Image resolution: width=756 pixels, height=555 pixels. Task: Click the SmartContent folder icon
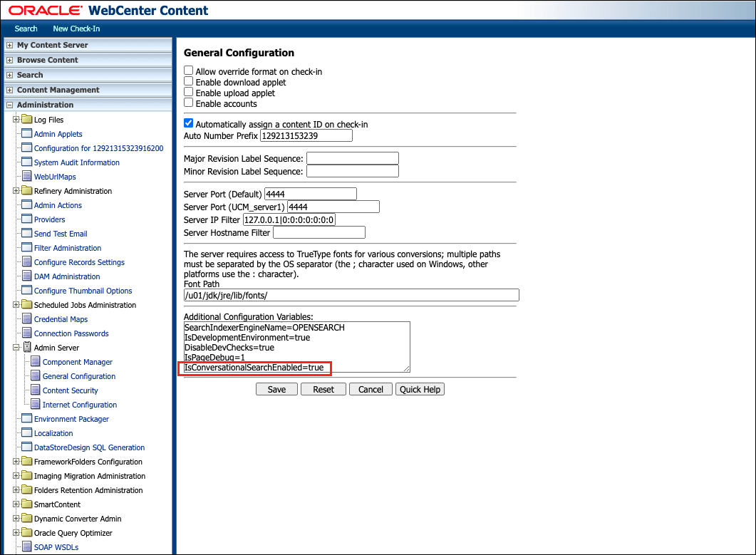coord(26,504)
